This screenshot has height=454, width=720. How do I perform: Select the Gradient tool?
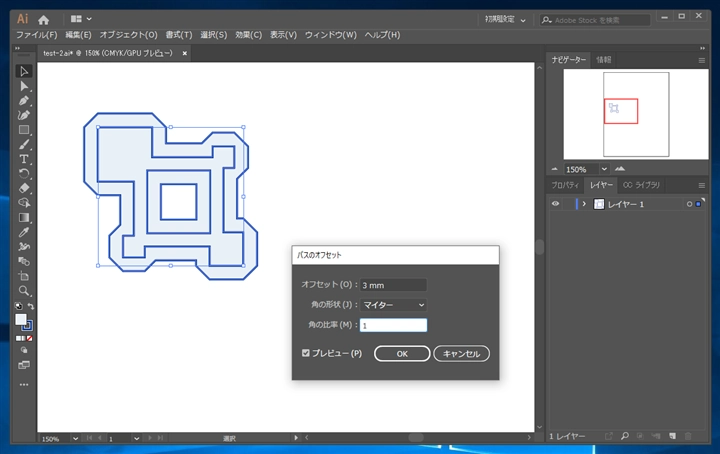24,218
